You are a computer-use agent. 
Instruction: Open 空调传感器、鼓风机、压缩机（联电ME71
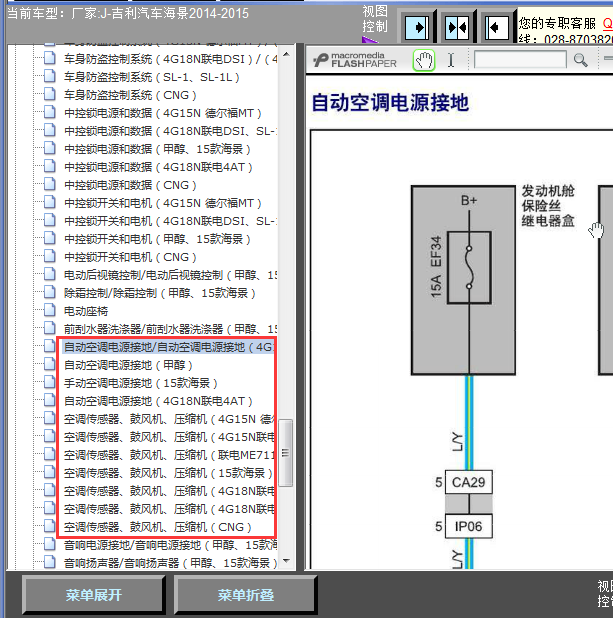point(169,455)
